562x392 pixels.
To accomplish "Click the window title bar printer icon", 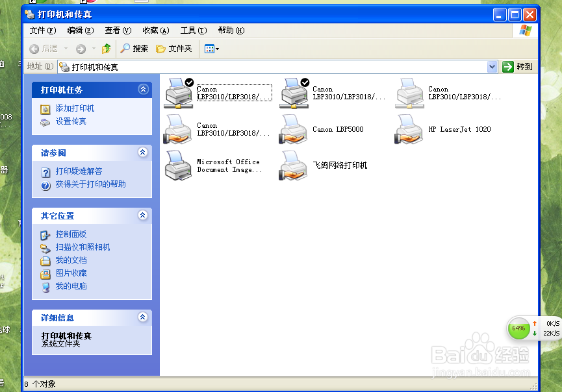I will click(30, 14).
